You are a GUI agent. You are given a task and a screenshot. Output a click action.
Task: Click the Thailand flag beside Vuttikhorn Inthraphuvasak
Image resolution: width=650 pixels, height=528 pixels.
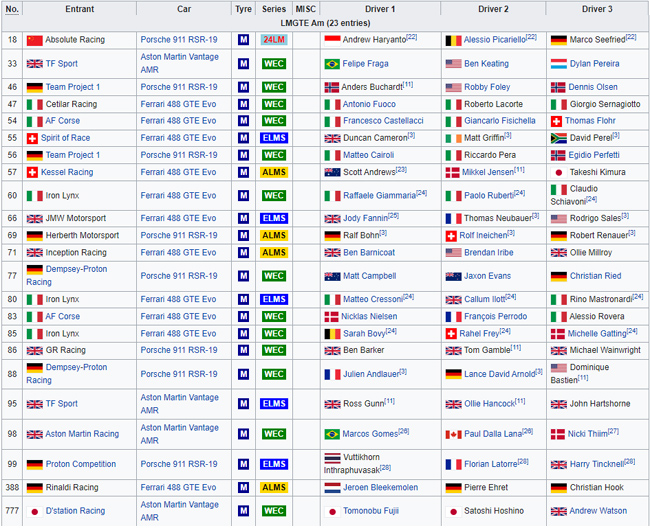pyautogui.click(x=332, y=458)
